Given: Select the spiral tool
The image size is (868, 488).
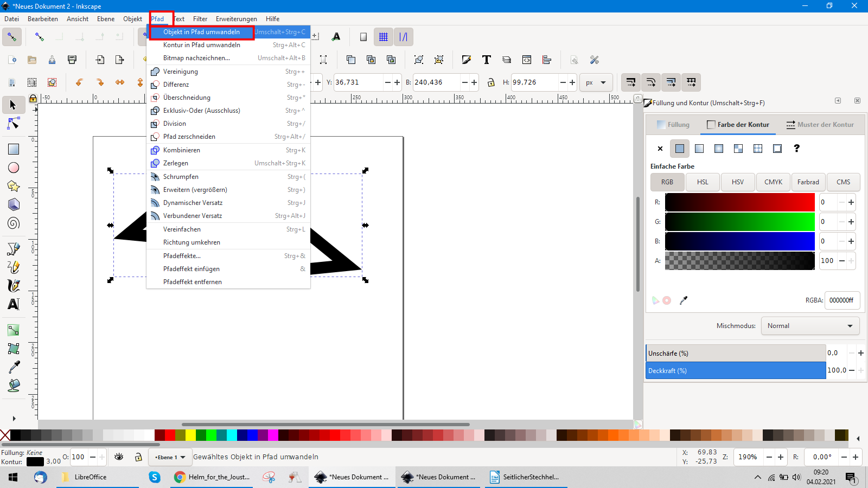Looking at the screenshot, I should [14, 223].
